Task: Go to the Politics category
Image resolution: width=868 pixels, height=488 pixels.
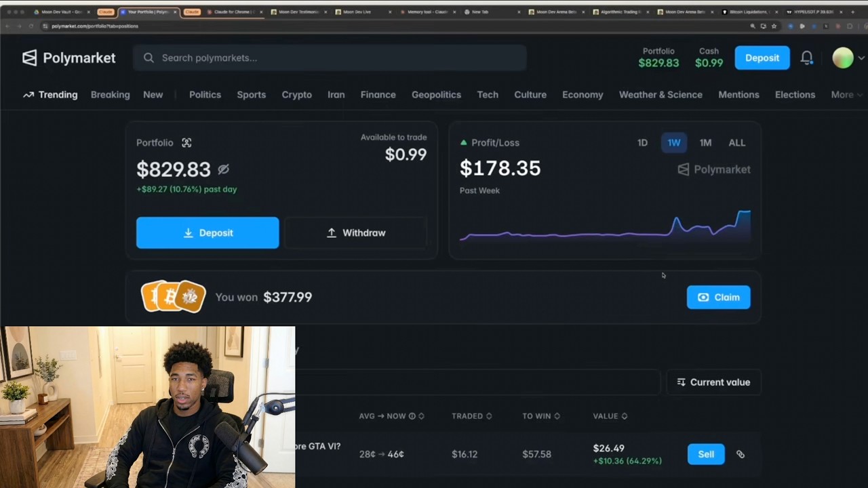Action: point(205,95)
